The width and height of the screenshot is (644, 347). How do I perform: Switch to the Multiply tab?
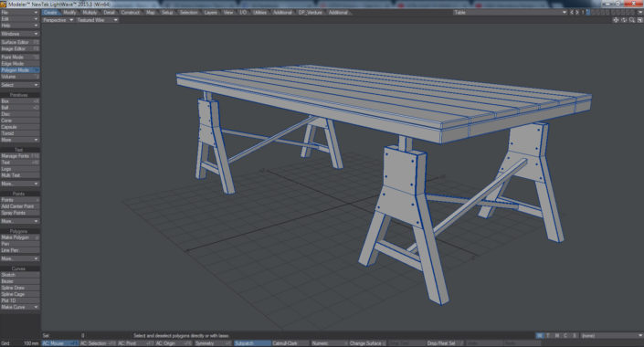[x=90, y=12]
